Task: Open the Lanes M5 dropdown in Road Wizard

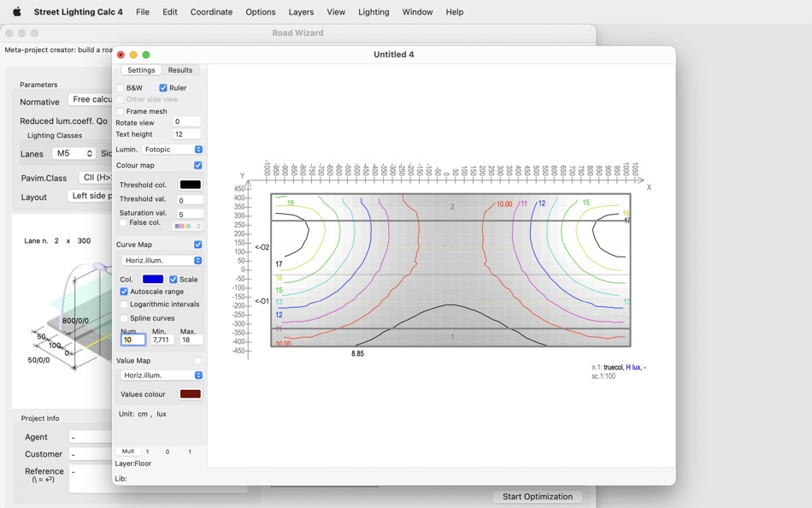Action: click(x=74, y=153)
